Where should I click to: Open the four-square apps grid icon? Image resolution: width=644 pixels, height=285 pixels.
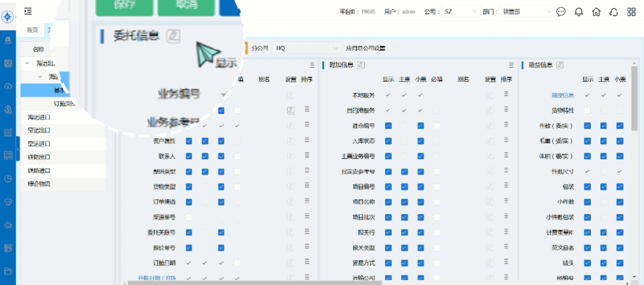pyautogui.click(x=631, y=12)
